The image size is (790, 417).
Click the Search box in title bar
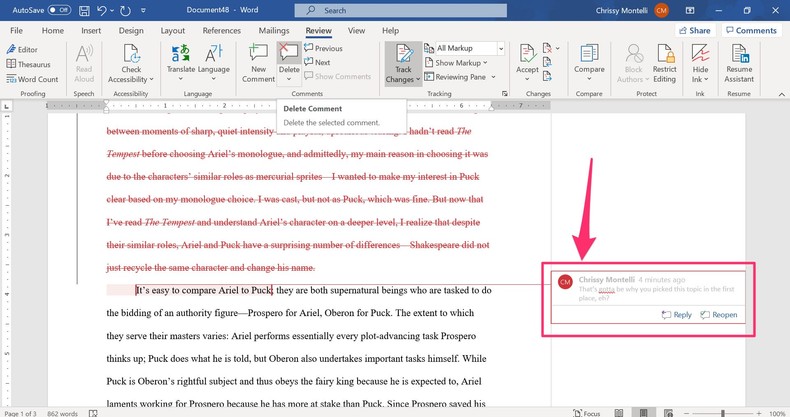pyautogui.click(x=400, y=10)
